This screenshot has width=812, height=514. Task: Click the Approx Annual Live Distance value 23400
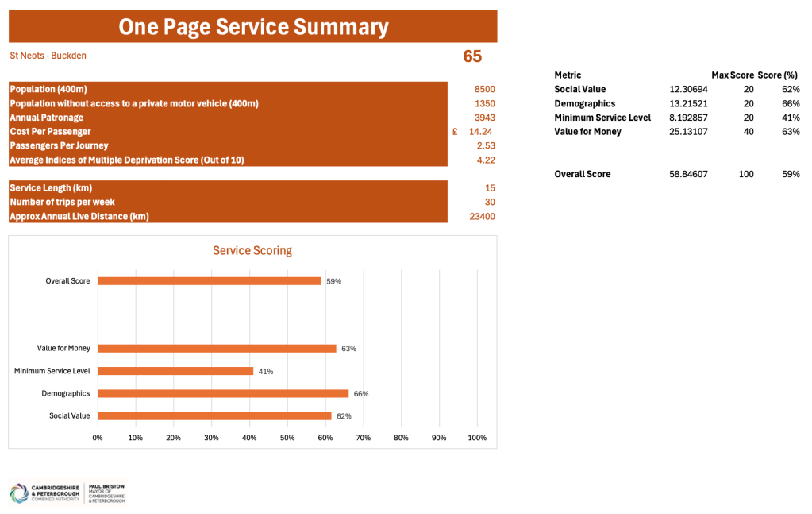pyautogui.click(x=482, y=216)
